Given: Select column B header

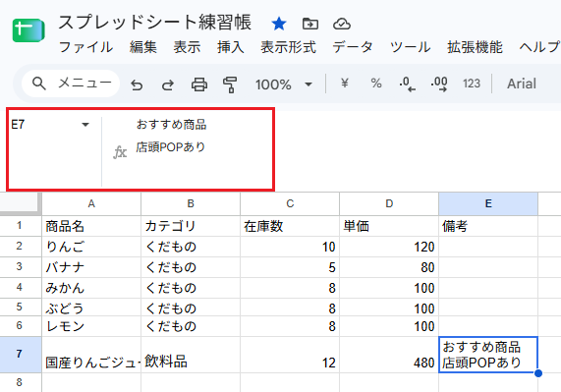Looking at the screenshot, I should (x=191, y=203).
